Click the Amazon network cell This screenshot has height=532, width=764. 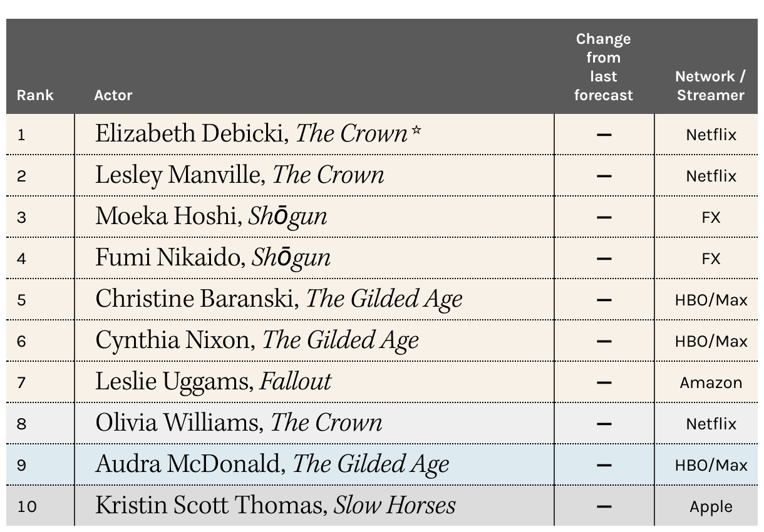(711, 382)
